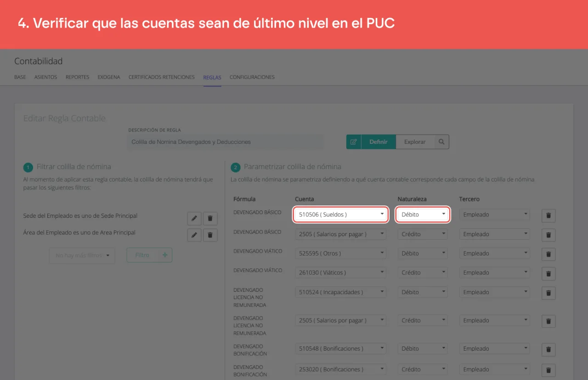
Task: Select the CERTIFICADOS RETENCIONES tab
Action: click(x=162, y=77)
